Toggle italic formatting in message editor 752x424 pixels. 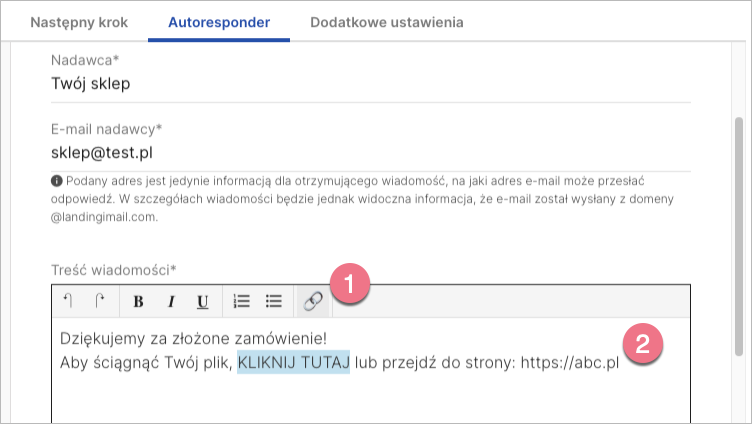pyautogui.click(x=171, y=301)
